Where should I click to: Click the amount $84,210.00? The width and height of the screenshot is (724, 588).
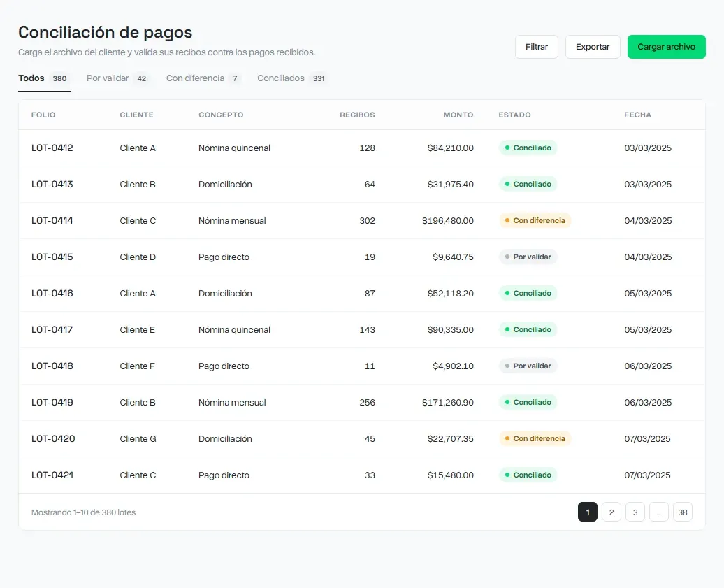coord(450,148)
